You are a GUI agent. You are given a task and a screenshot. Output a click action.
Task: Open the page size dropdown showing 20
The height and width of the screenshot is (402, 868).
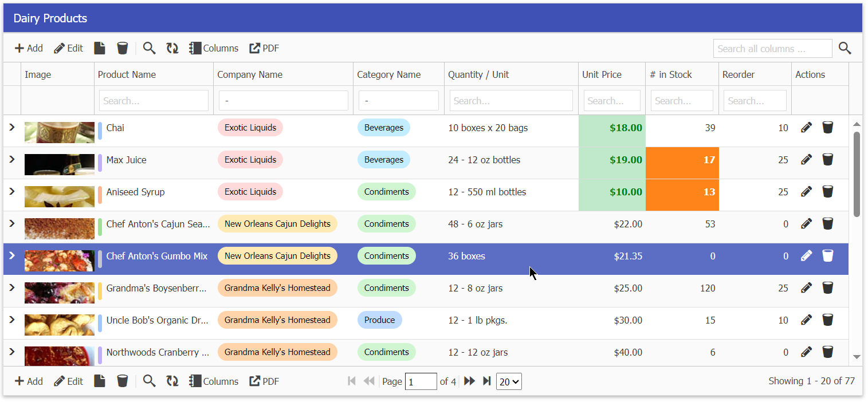[x=509, y=381]
